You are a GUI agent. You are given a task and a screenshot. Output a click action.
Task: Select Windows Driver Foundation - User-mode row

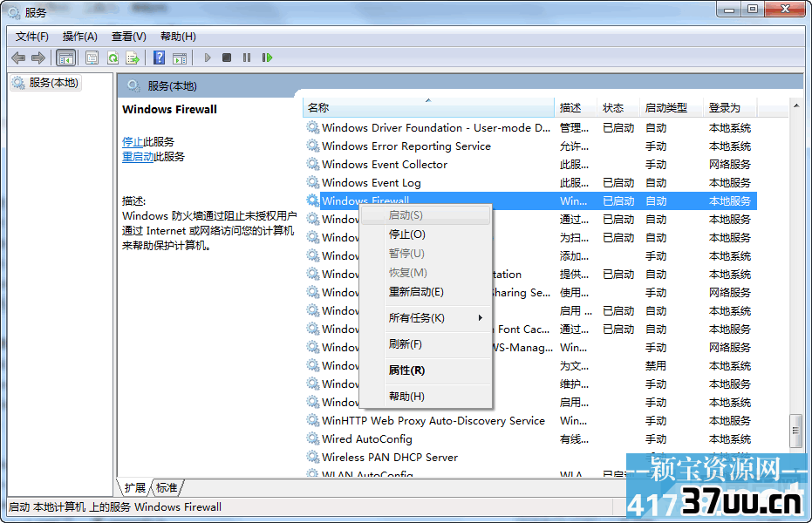pos(530,127)
